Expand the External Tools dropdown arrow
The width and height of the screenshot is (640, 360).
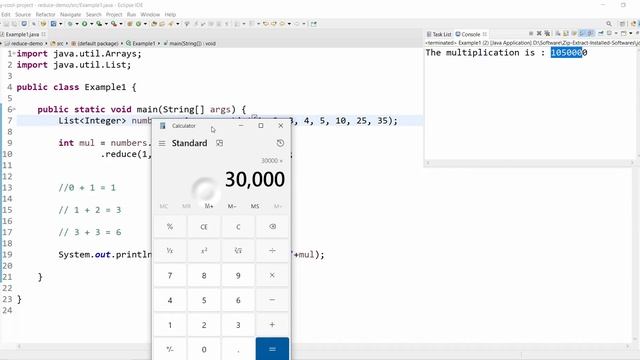tap(121, 24)
